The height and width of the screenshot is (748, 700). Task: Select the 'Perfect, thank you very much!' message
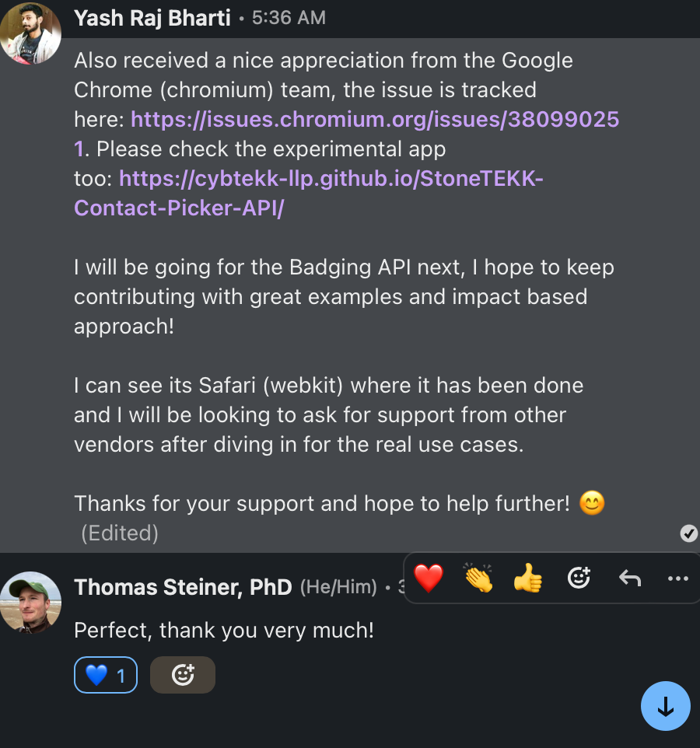pyautogui.click(x=224, y=630)
